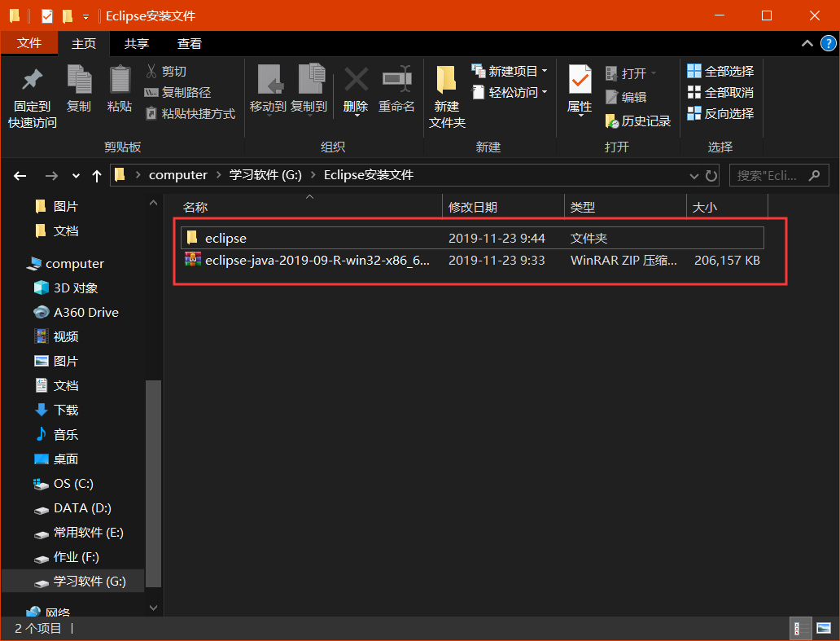The width and height of the screenshot is (840, 641).
Task: Select eclipse-java-2019-09-R-win32 zip file
Action: (472, 261)
